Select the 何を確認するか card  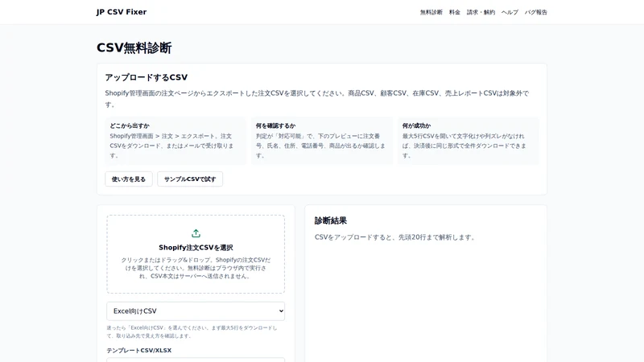click(321, 141)
